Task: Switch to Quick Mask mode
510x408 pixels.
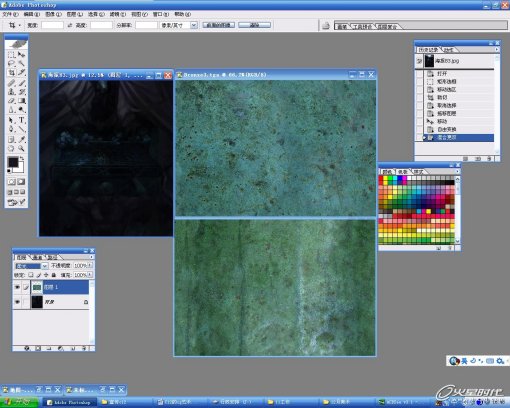Action: pos(21,182)
